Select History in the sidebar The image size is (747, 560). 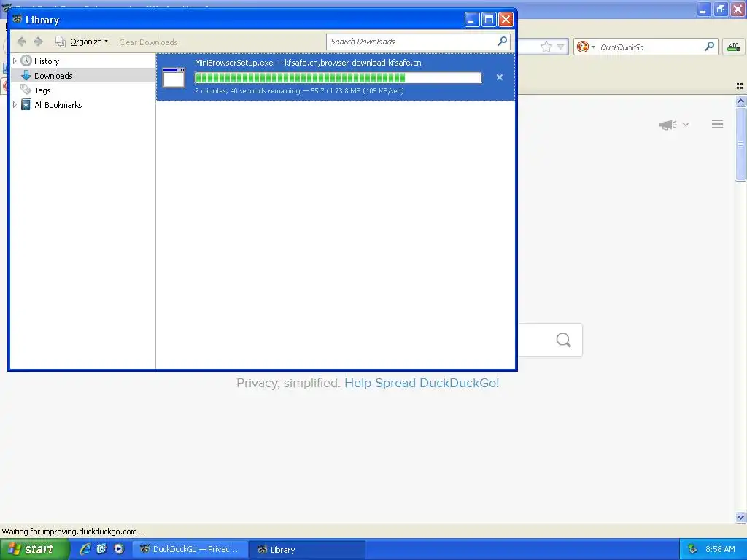(x=47, y=61)
